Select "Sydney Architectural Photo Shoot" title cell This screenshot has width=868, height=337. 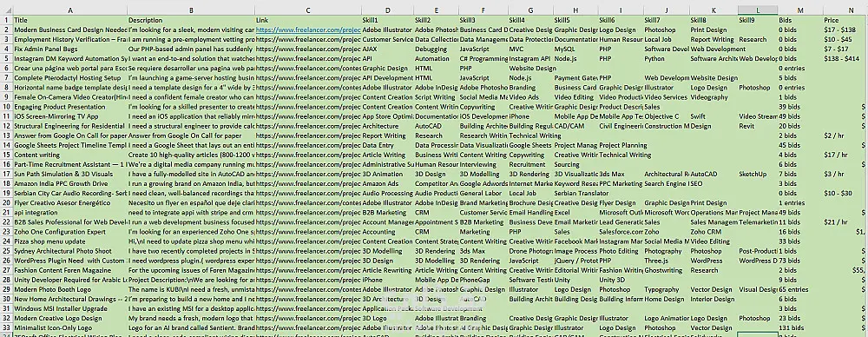click(x=70, y=251)
